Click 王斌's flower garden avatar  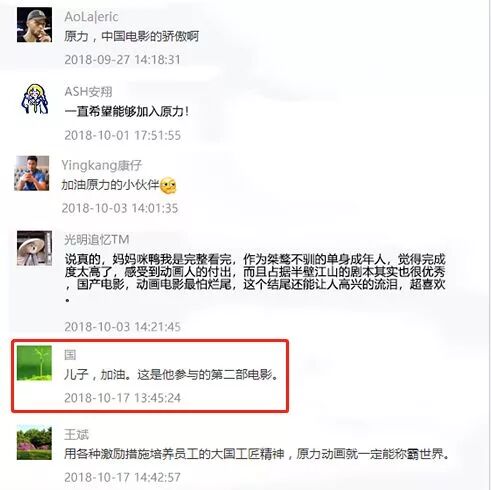(34, 443)
